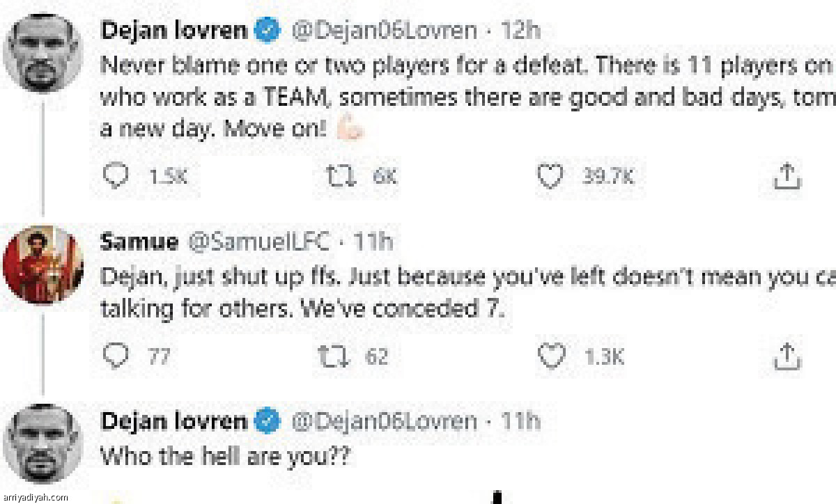Screen dimensions: 836x504
Task: Like the tweet with 39.7K likes
Action: point(552,177)
